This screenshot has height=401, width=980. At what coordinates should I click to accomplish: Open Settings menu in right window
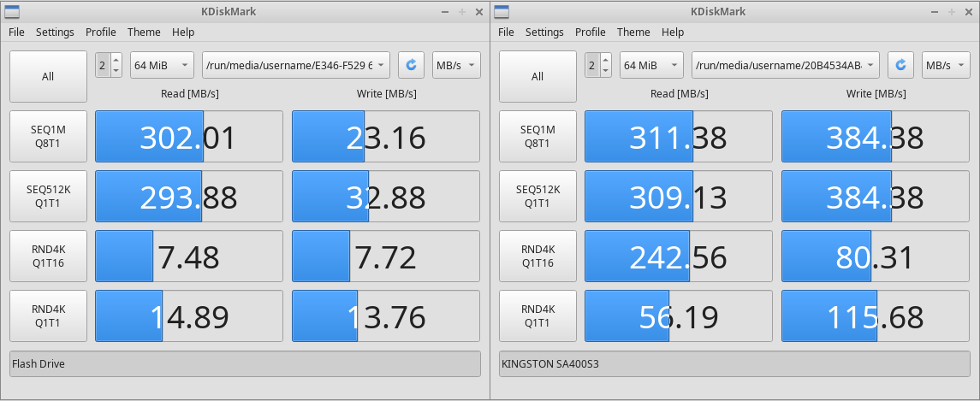tap(544, 32)
